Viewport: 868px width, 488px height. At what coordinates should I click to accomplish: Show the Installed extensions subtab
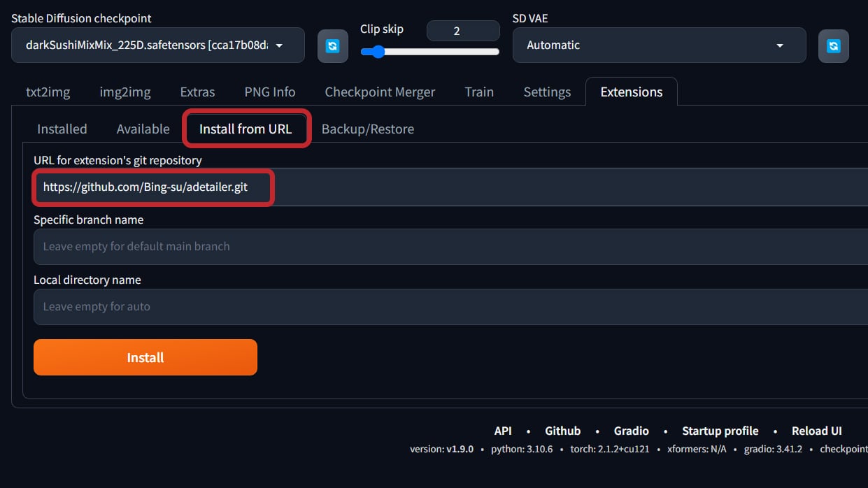click(x=62, y=129)
